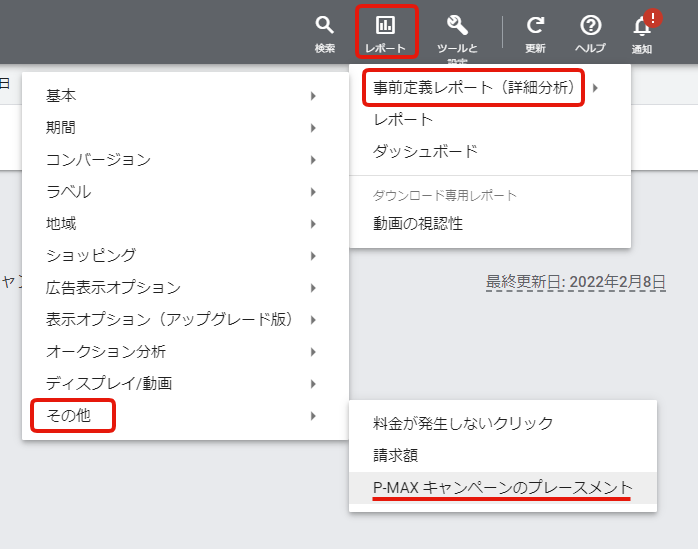The height and width of the screenshot is (549, 698).
Task: Select オークション分析 menu entry
Action: (106, 352)
